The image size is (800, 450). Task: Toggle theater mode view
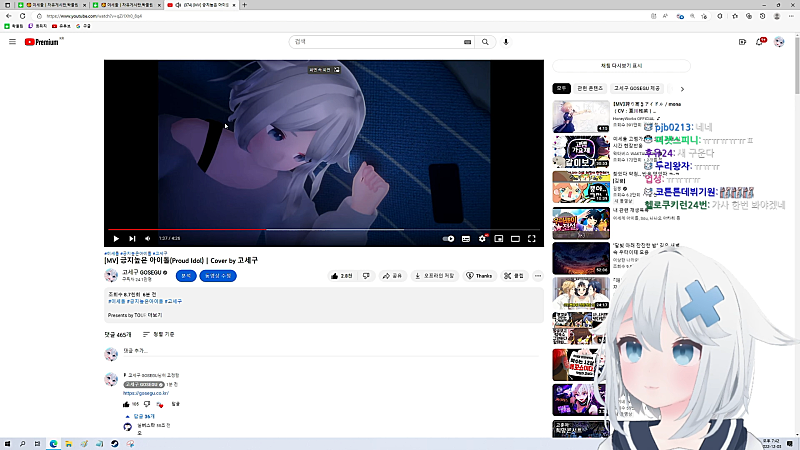(x=515, y=238)
